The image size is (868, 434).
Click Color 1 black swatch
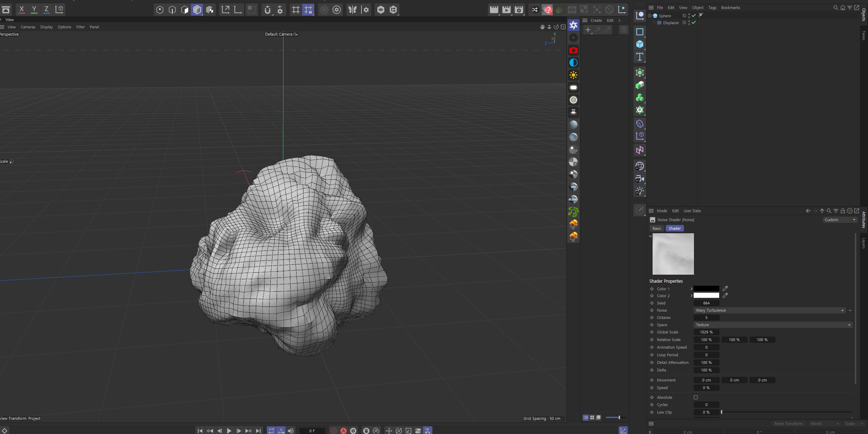[x=706, y=289]
